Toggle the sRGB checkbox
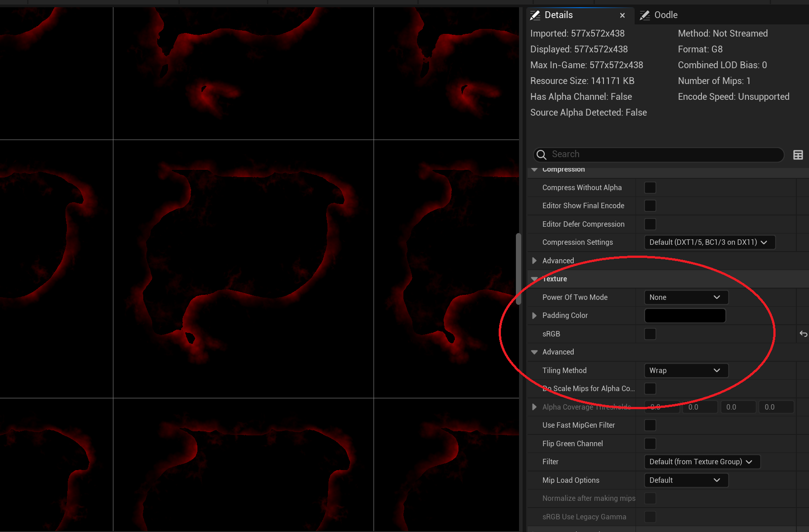 pyautogui.click(x=650, y=334)
